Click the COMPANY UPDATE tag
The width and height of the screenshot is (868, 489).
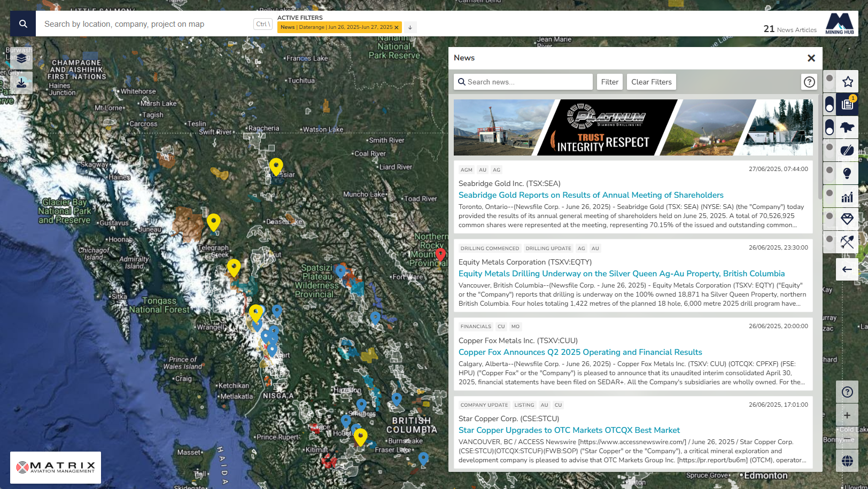tap(484, 405)
